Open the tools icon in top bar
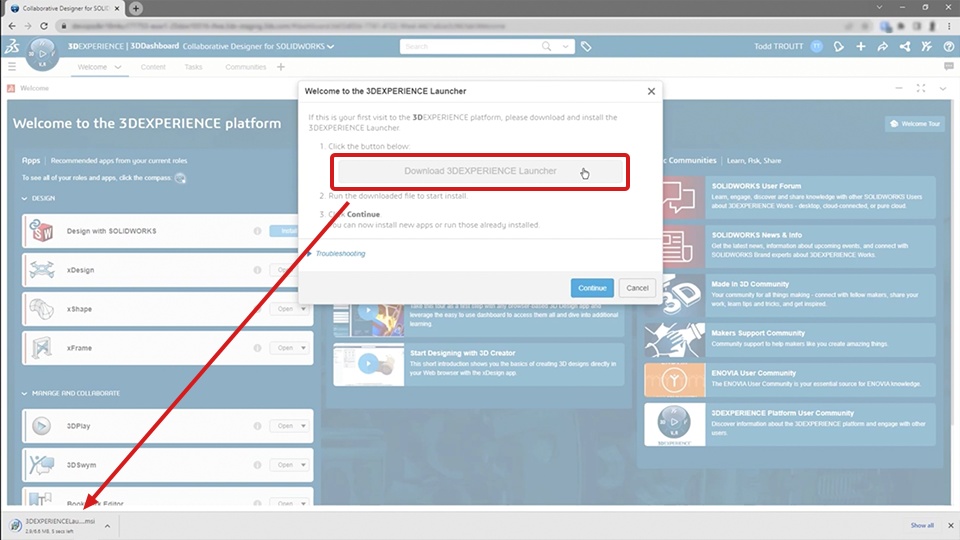Viewport: 960px width, 540px height. (x=926, y=47)
